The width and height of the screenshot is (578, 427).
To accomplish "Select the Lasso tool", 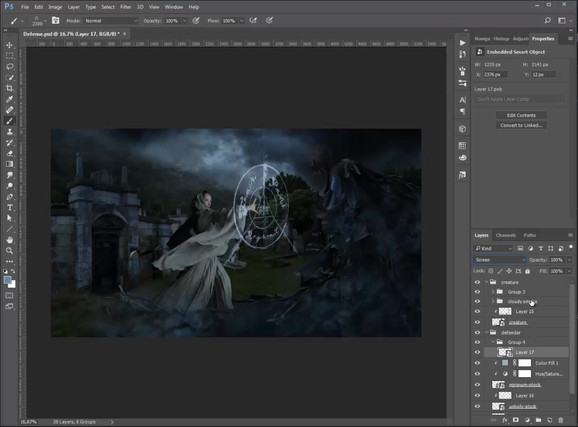I will (x=10, y=66).
